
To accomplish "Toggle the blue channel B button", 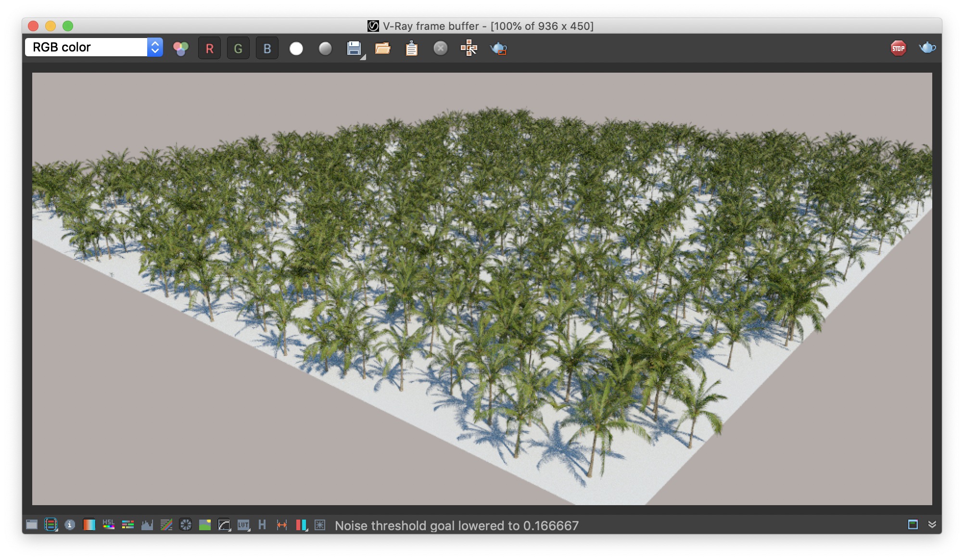I will tap(267, 49).
